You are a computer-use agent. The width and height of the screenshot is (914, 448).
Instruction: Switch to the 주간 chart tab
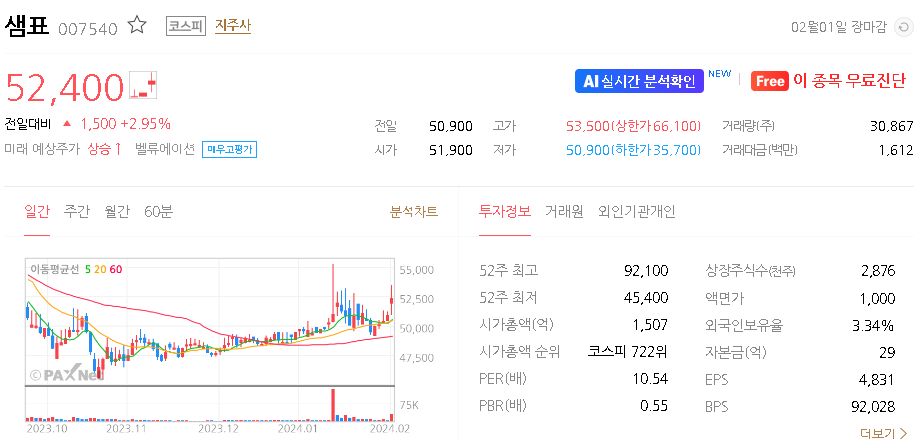(x=77, y=211)
